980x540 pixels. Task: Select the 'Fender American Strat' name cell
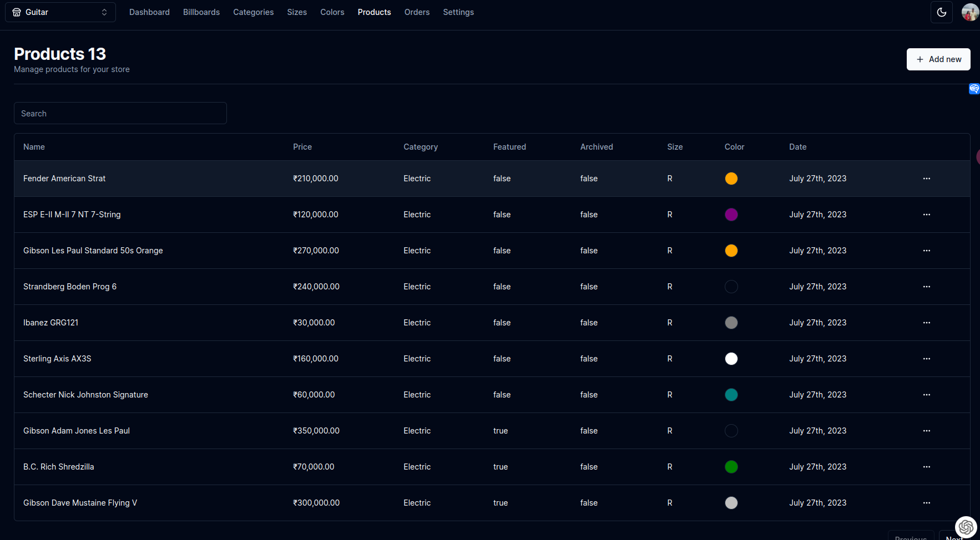click(64, 179)
